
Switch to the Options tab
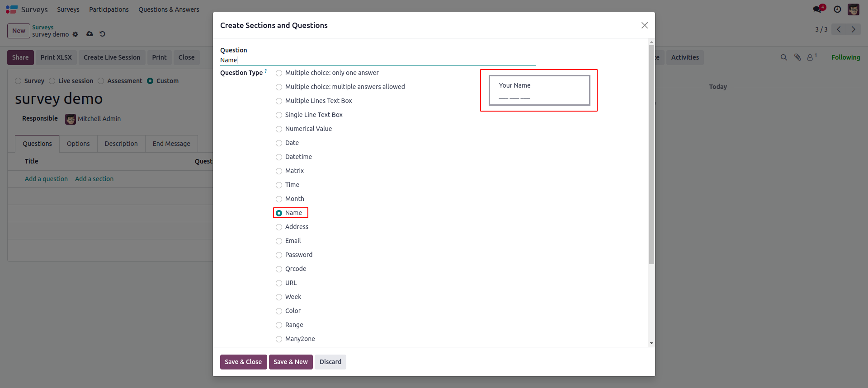pyautogui.click(x=78, y=144)
